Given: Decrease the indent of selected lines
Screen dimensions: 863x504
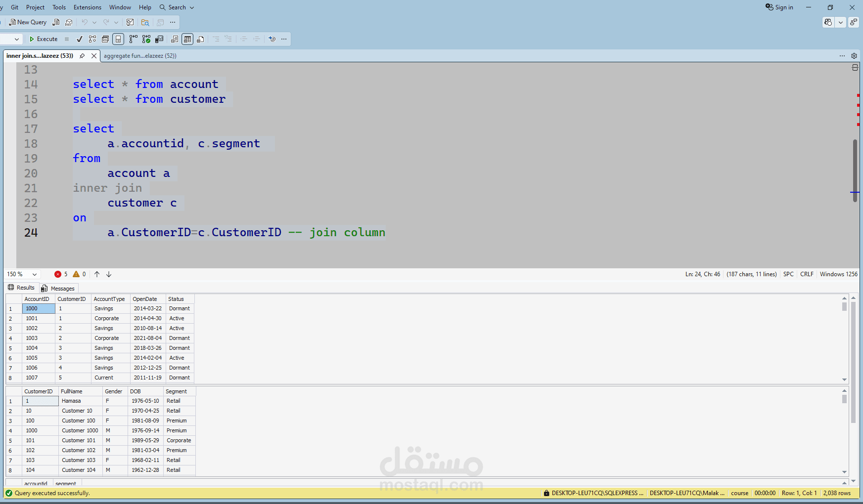Looking at the screenshot, I should click(244, 39).
